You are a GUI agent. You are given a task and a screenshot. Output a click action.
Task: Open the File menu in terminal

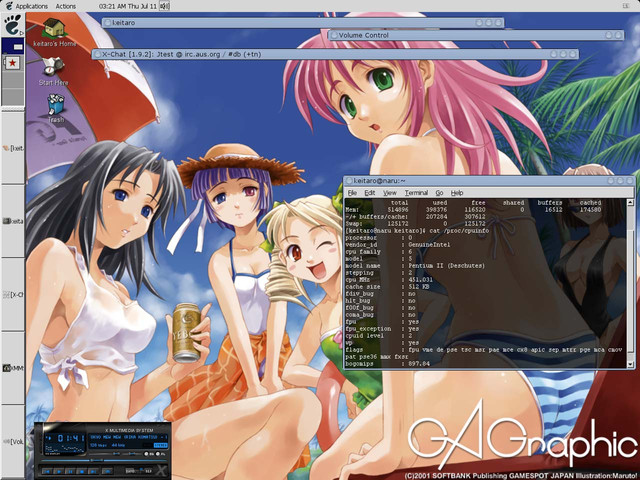[352, 193]
